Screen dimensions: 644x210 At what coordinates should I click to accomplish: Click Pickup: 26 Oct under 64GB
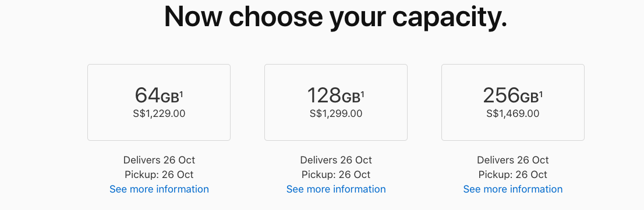[159, 175]
